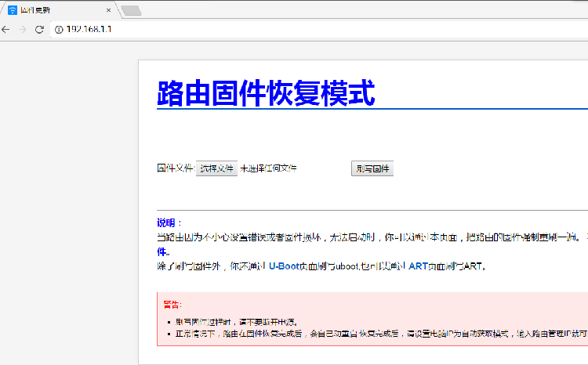View site information icon beside the address
The width and height of the screenshot is (588, 365).
(59, 29)
